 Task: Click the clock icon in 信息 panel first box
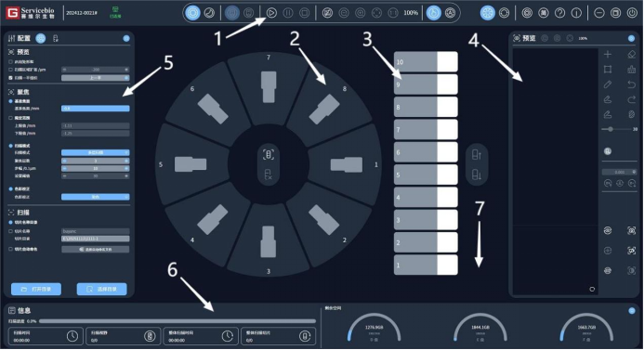pos(72,336)
